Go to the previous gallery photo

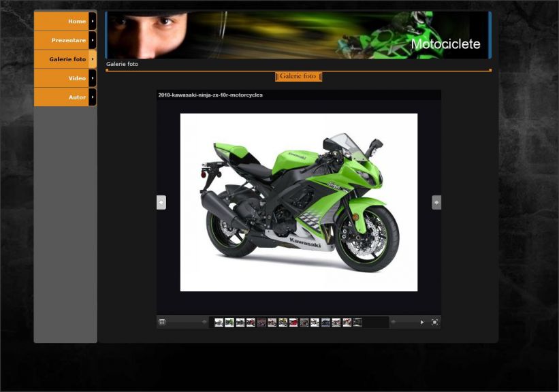click(161, 202)
